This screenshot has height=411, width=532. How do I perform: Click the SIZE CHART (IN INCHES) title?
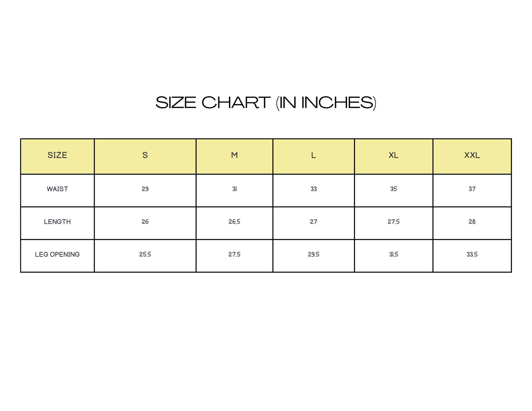266,103
